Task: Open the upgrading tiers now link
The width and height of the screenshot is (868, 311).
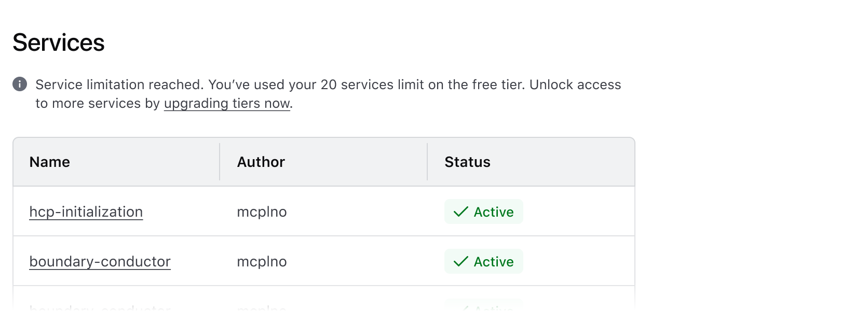Action: tap(226, 103)
